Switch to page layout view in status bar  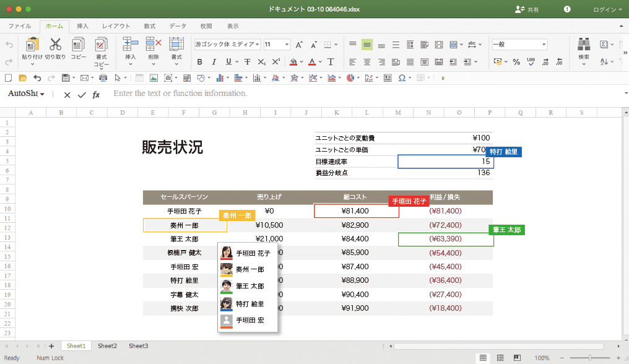[x=500, y=358]
